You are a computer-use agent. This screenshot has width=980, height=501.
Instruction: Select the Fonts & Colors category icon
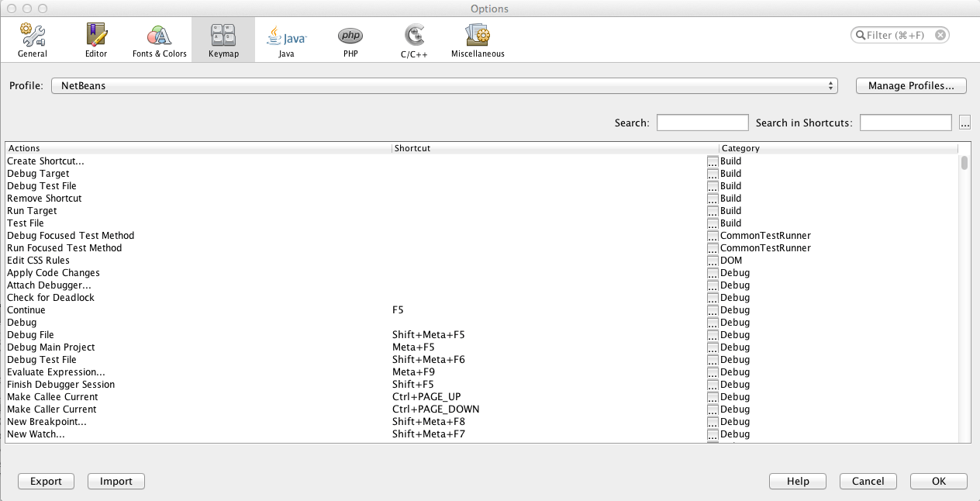tap(159, 40)
